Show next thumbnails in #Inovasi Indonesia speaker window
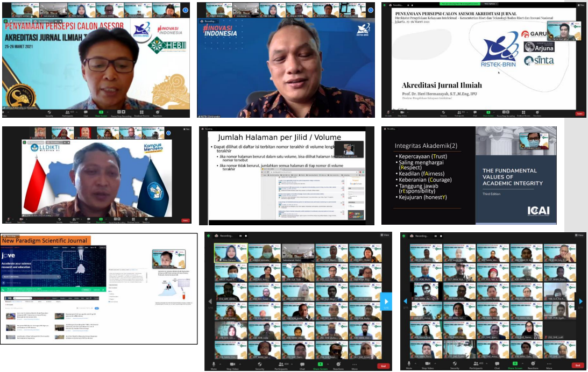The image size is (588, 372). point(371,11)
